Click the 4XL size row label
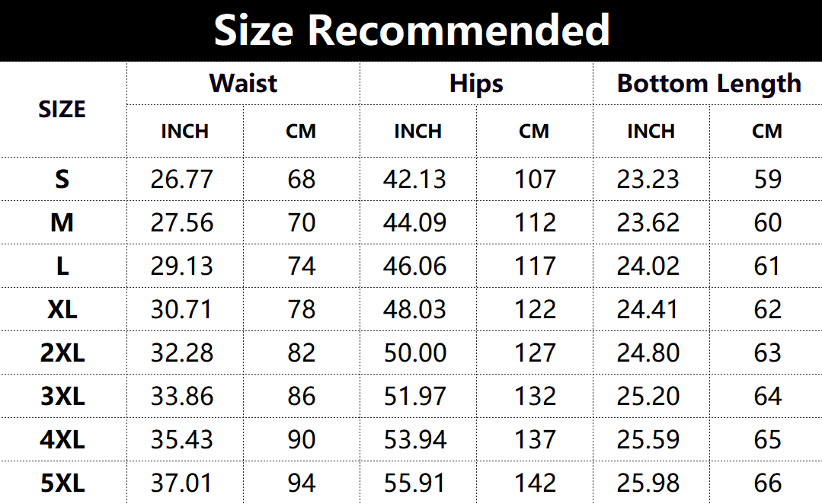The image size is (822, 504). point(62,439)
